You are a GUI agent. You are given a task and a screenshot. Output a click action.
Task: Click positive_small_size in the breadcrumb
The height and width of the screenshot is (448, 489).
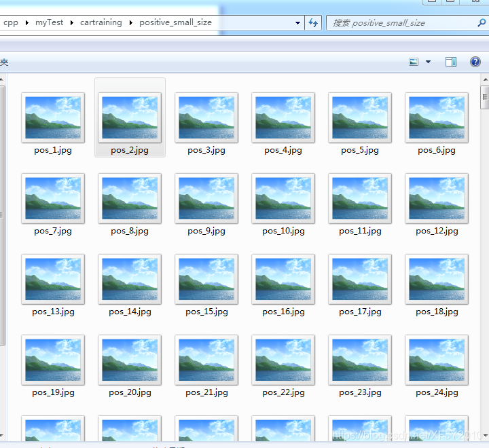pos(175,22)
